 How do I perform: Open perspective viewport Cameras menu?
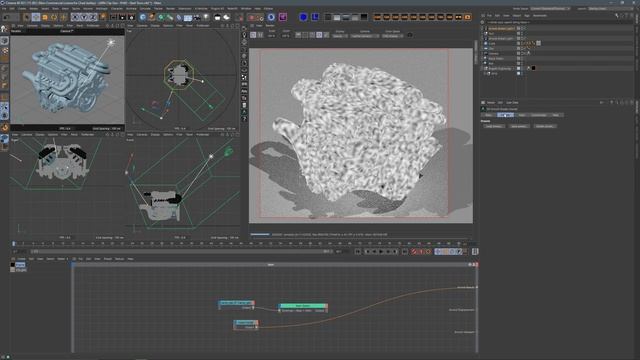tap(32, 26)
